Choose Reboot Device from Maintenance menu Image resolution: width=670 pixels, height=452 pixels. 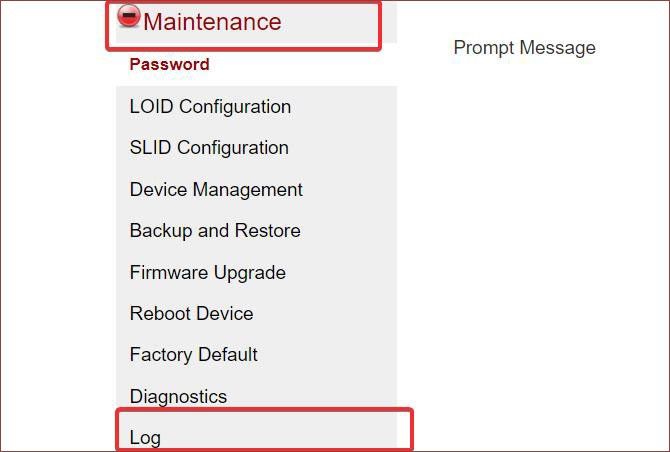click(x=191, y=314)
